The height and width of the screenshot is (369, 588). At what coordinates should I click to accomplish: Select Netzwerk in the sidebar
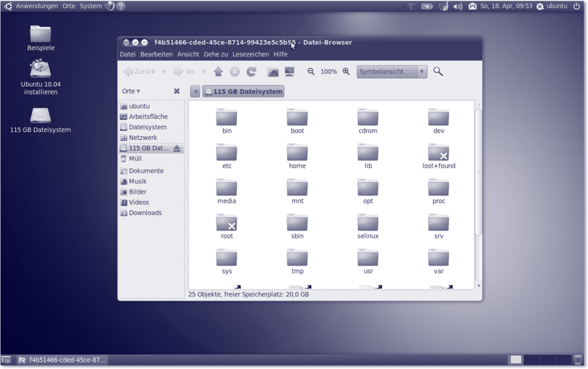tap(143, 138)
